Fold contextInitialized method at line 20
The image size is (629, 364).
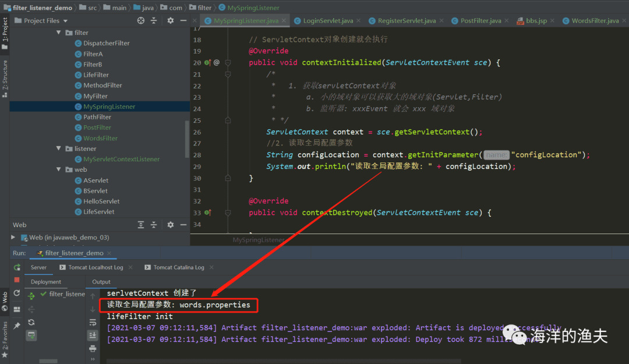pyautogui.click(x=228, y=62)
